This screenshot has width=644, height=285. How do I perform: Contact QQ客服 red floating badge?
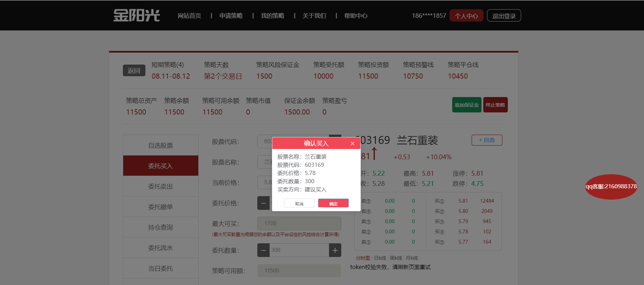pos(611,187)
